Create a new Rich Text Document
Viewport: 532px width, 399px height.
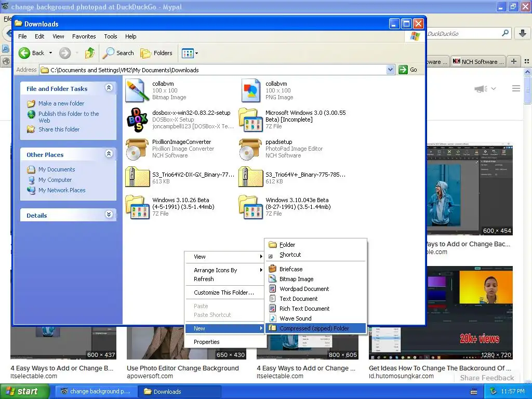[315, 309]
